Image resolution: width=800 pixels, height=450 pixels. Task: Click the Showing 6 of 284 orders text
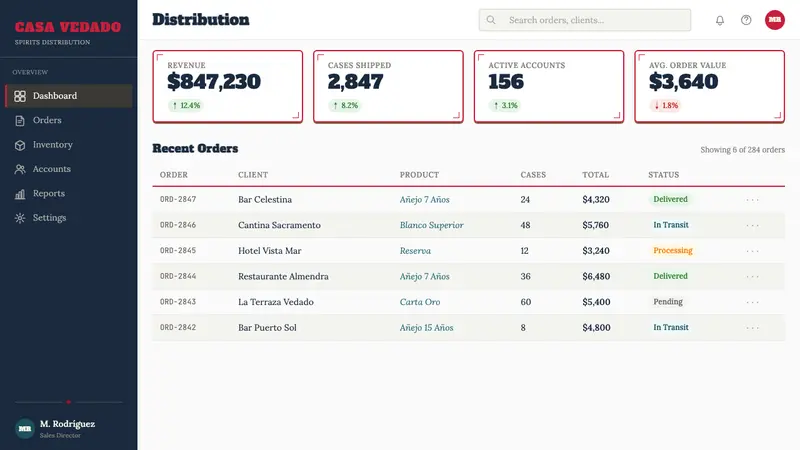[x=742, y=150]
